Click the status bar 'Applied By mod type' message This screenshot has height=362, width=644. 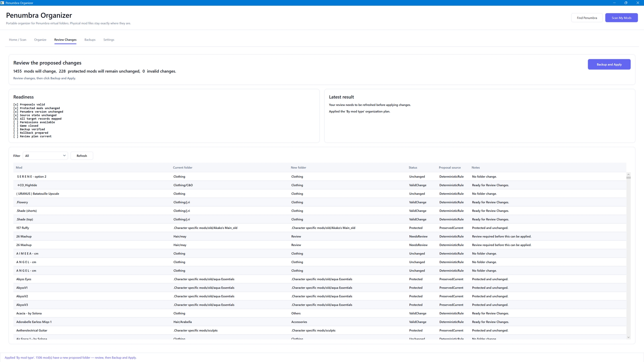[70, 358]
